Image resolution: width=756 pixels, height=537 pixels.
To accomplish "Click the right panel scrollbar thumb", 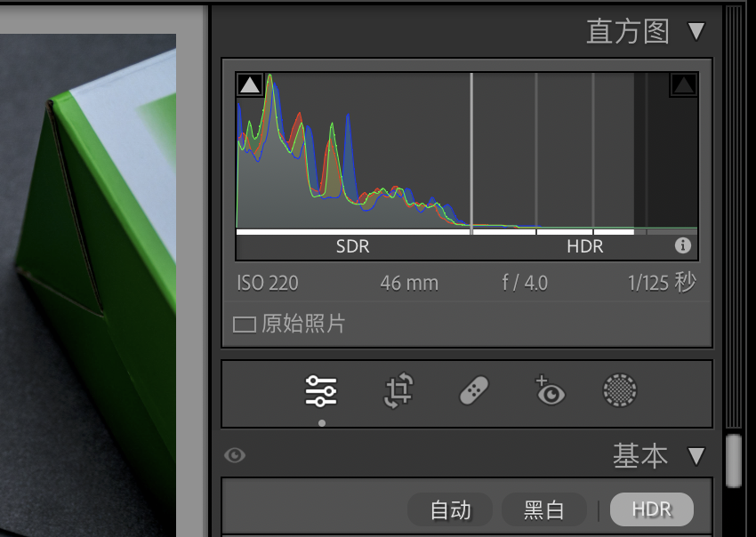I will coord(734,461).
